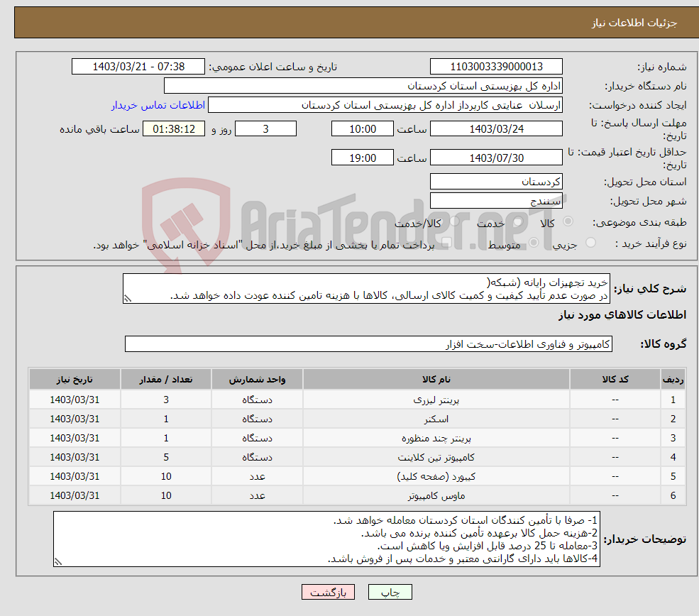Select the پرینتر چند منظوره item row
This screenshot has height=616, width=699.
358,438
